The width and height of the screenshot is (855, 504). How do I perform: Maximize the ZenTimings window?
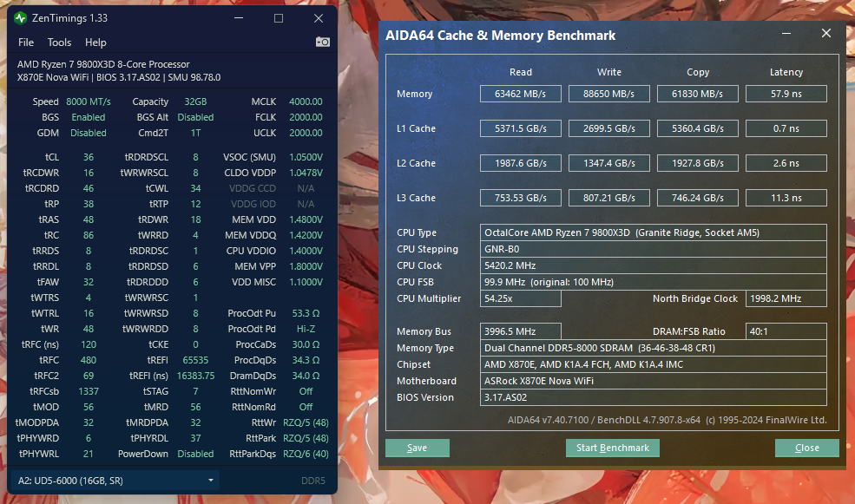coord(279,18)
